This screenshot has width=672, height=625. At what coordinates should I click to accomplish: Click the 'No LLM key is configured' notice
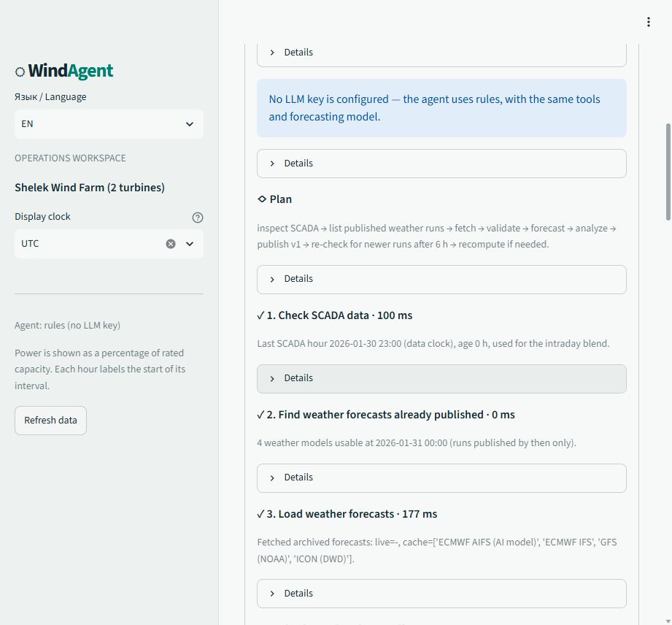coord(441,107)
